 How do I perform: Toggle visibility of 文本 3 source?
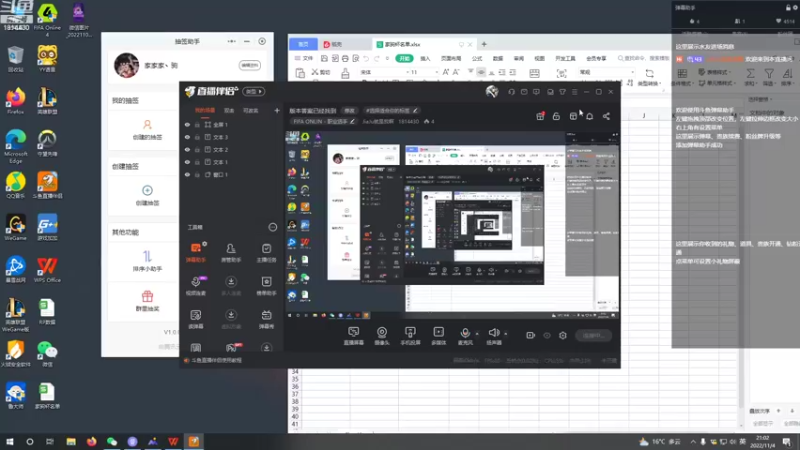click(187, 137)
